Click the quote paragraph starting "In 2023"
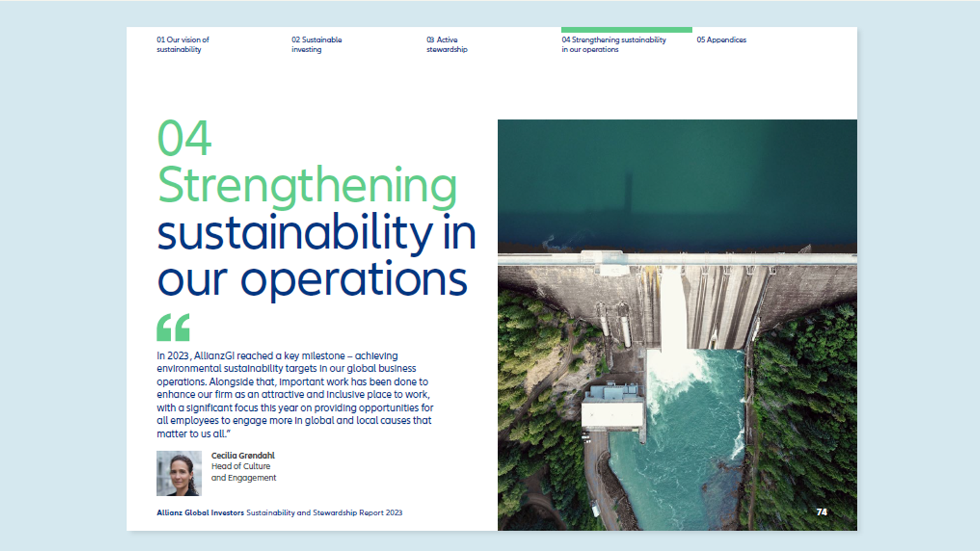Screen dimensions: 980x551 click(x=295, y=394)
